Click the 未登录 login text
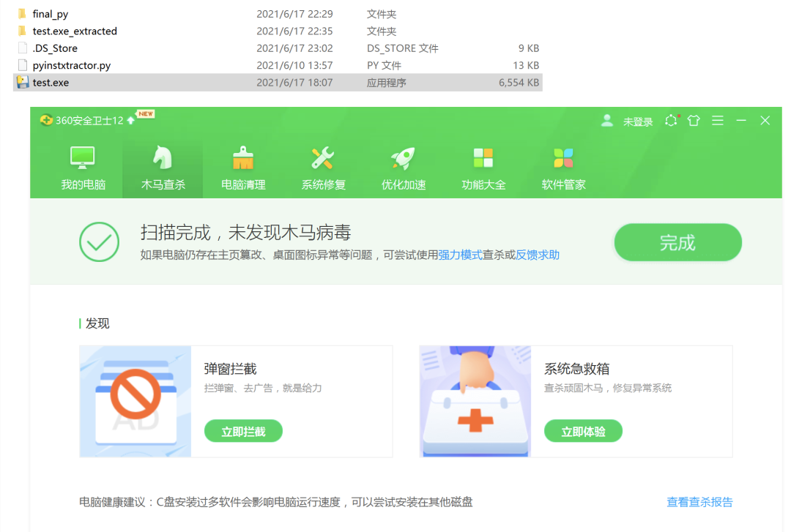This screenshot has height=532, width=791. point(638,121)
